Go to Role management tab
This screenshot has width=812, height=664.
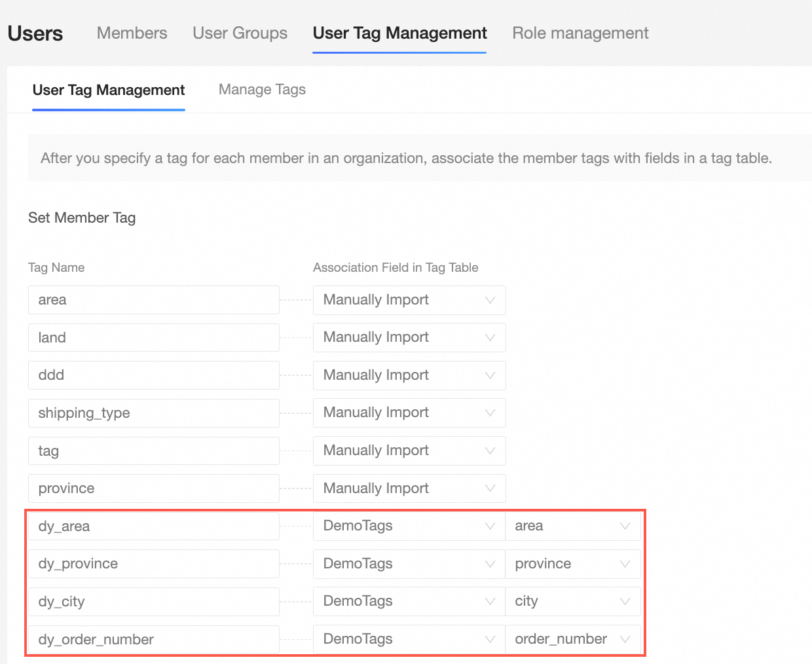(x=580, y=33)
